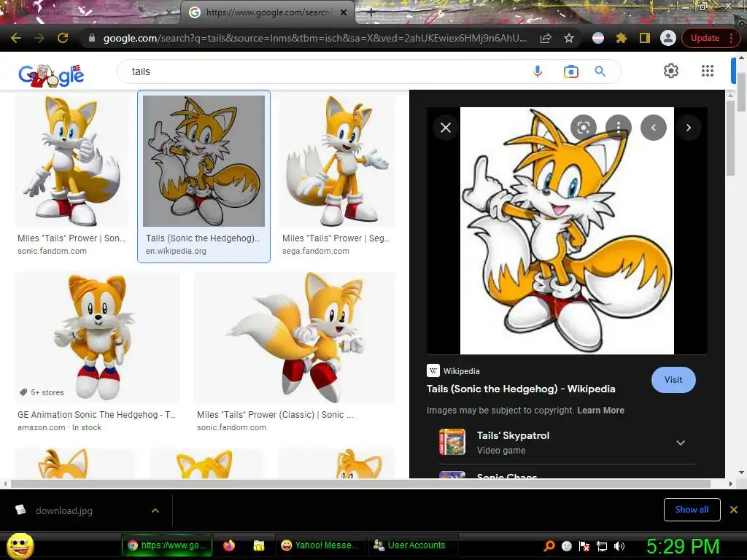Screen dimensions: 747x560
Task: Close the downloads bar
Action: click(734, 510)
